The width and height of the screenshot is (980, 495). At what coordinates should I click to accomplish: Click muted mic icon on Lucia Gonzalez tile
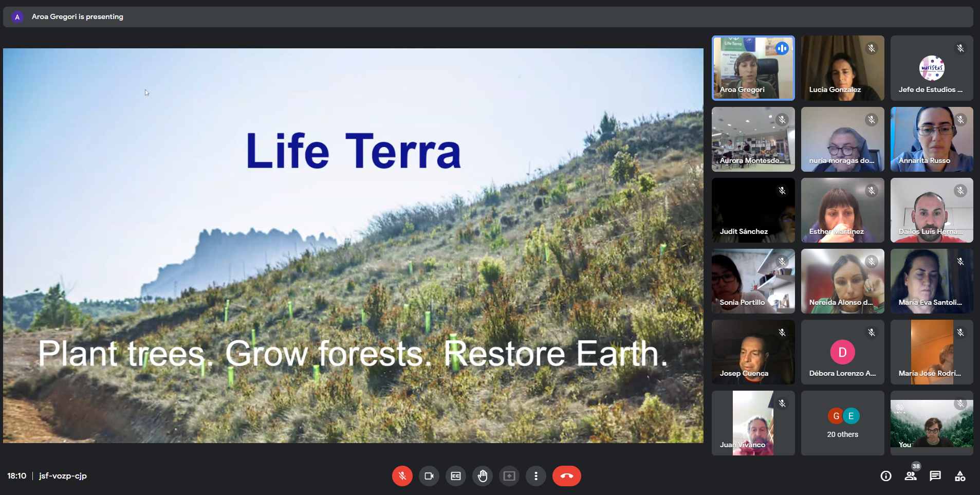click(872, 48)
